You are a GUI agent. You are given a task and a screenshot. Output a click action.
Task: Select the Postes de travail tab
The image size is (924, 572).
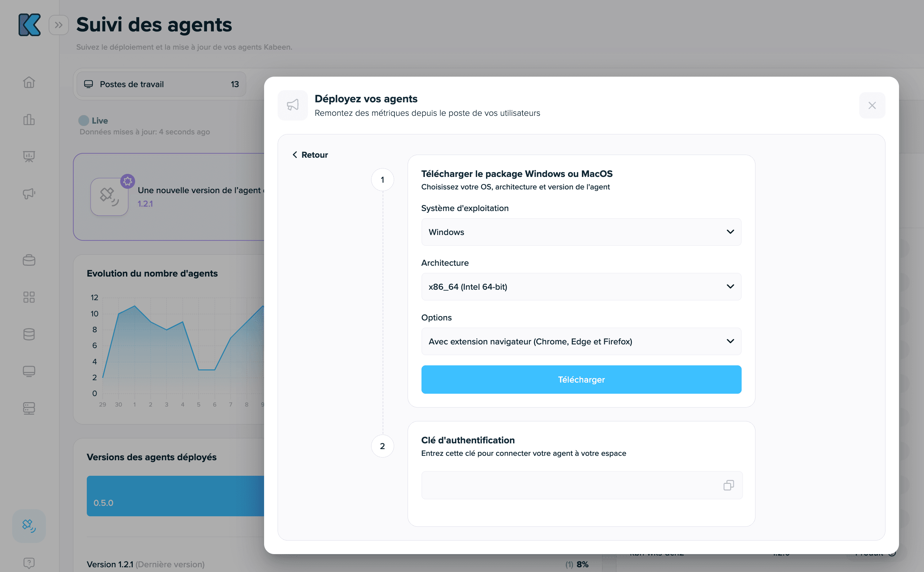point(161,84)
